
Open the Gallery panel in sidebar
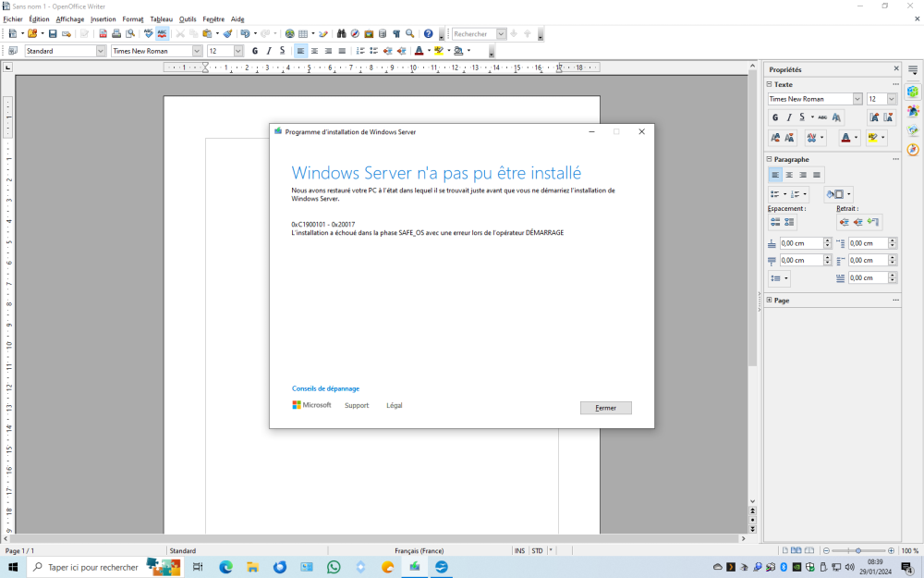[x=913, y=129]
